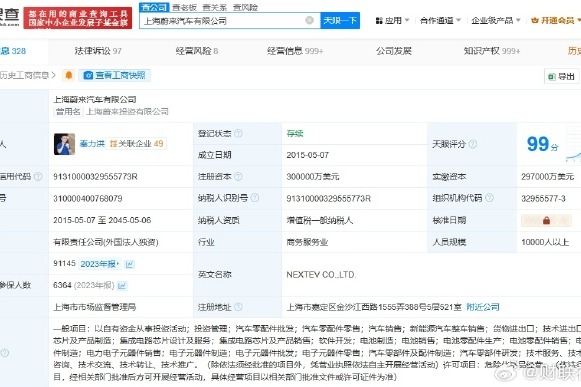This screenshot has height=387, width=581.
Task: Click the former name 上海蔚来投资有限公司
Action: point(127,112)
